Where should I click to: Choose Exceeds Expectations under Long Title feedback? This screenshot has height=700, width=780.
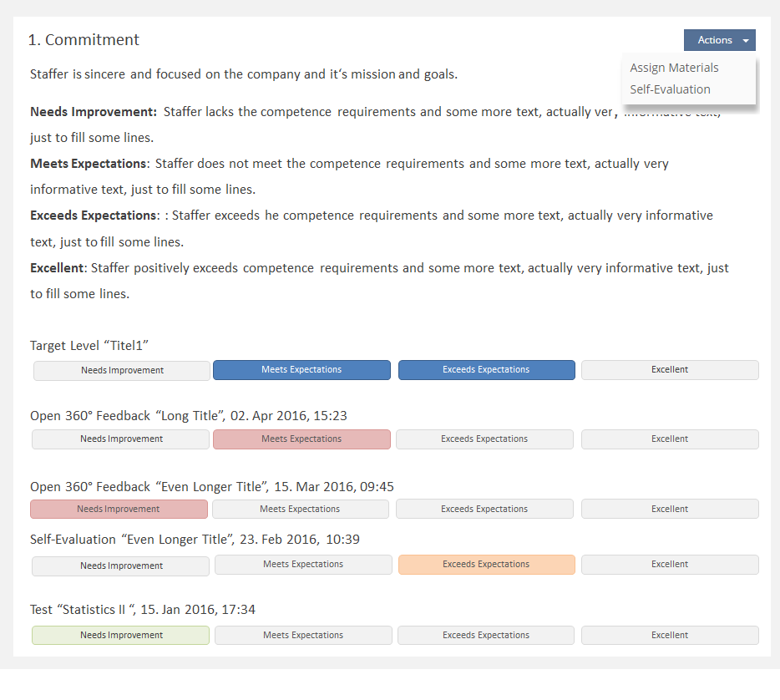484,439
